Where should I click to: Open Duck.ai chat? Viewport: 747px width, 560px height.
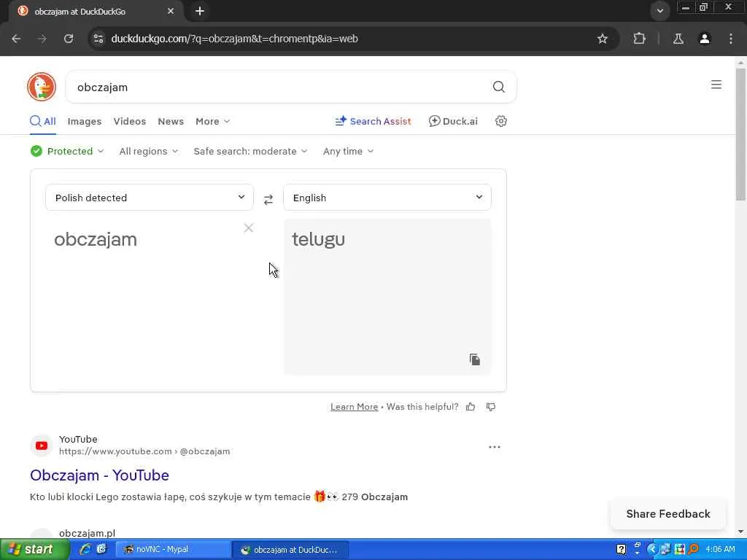tap(453, 121)
